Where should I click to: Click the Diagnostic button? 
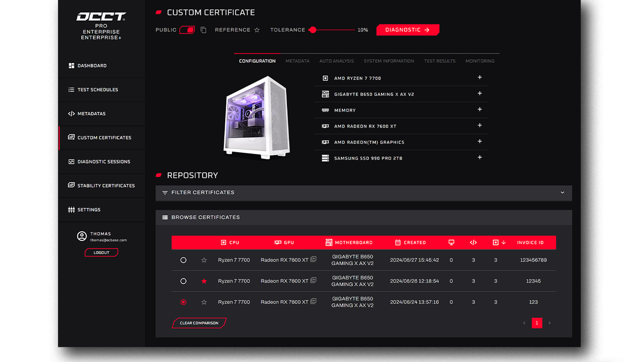(408, 30)
